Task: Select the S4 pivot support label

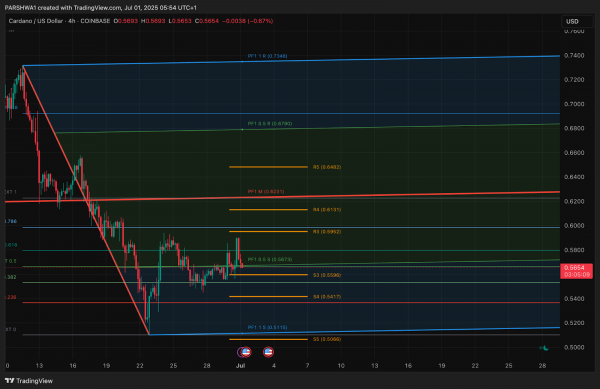Action: tap(327, 297)
